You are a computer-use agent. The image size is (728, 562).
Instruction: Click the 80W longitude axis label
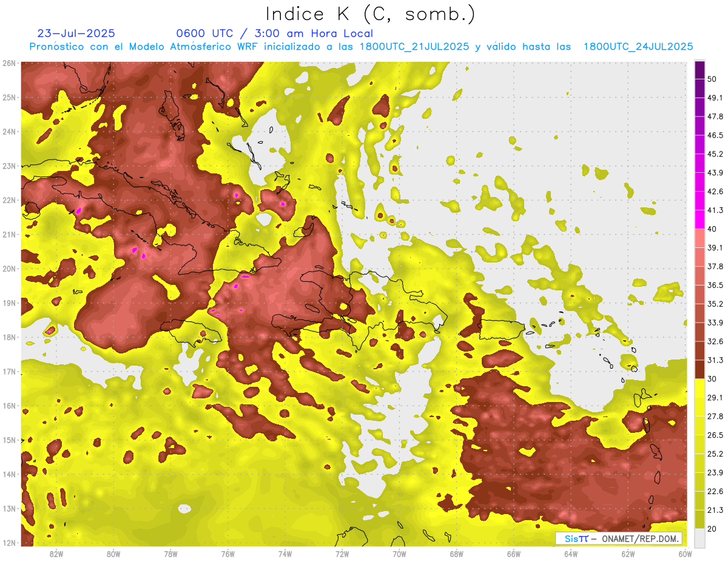coord(113,554)
